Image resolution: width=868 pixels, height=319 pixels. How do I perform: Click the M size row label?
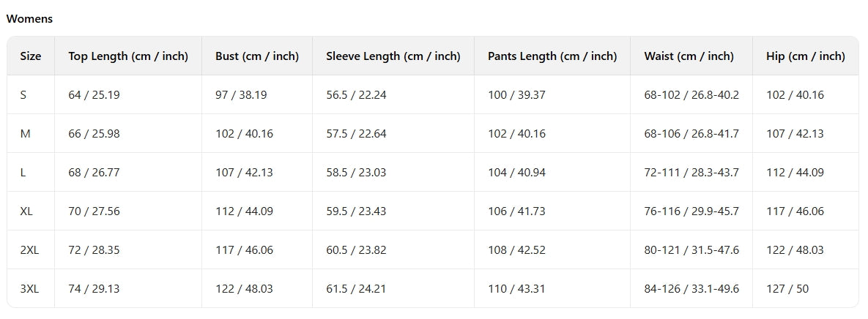point(24,134)
